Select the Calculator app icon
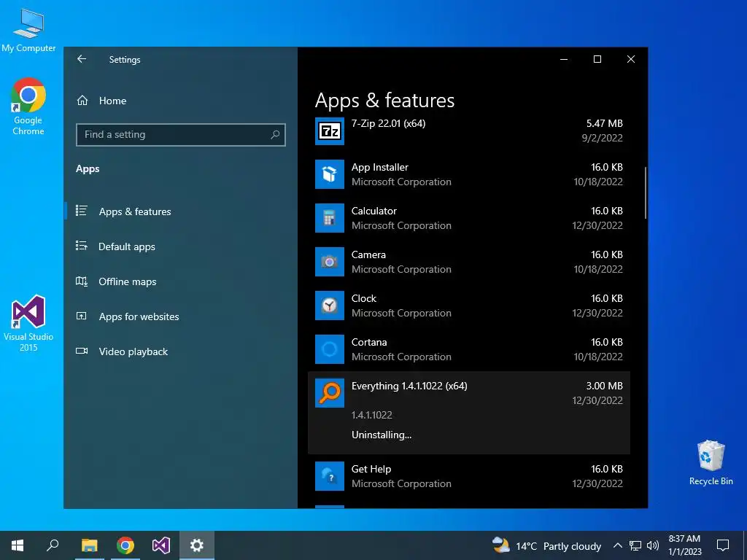This screenshot has height=560, width=747. pyautogui.click(x=330, y=218)
